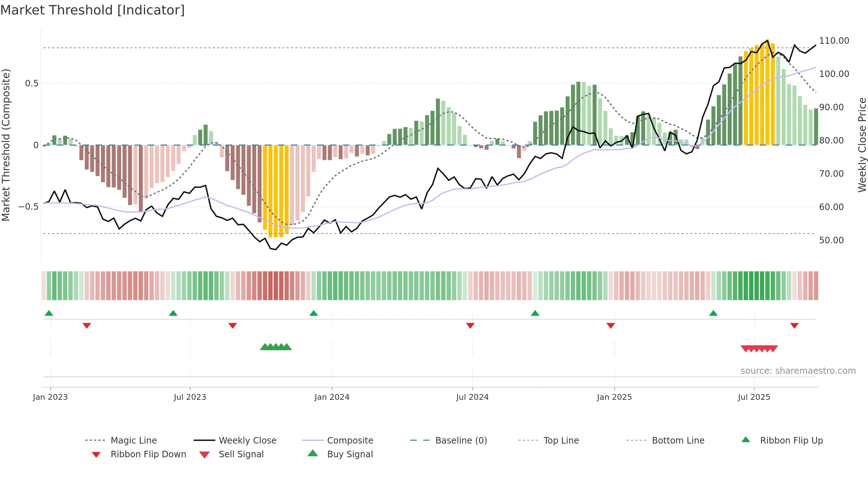Viewport: 868px width, 488px height.
Task: Click the Jan 2024 axis label
Action: 332,397
